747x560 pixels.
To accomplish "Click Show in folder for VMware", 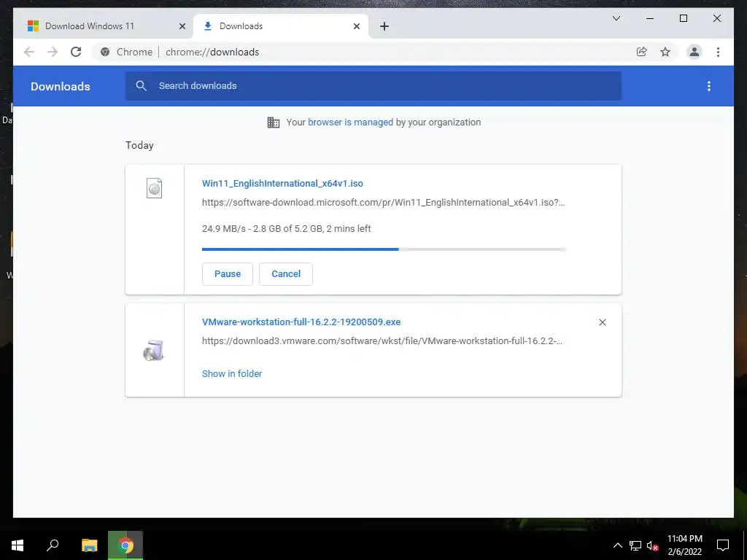I will pyautogui.click(x=232, y=374).
